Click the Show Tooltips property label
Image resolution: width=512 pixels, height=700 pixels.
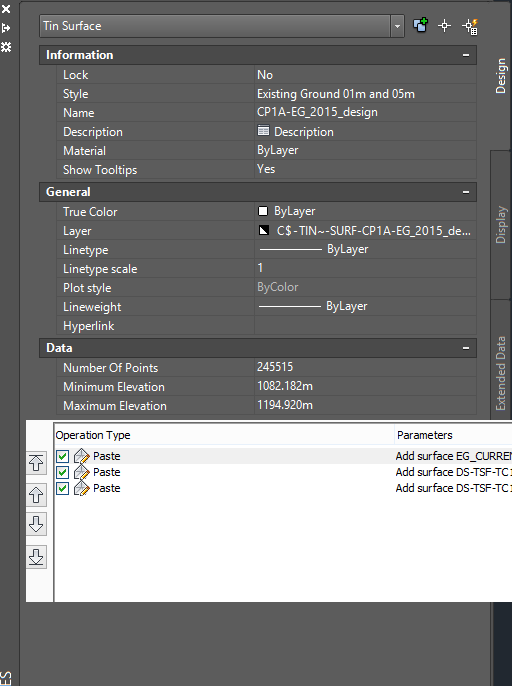coord(100,170)
